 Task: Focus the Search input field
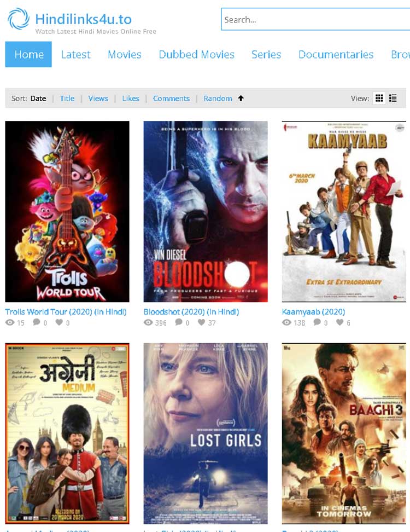[315, 19]
